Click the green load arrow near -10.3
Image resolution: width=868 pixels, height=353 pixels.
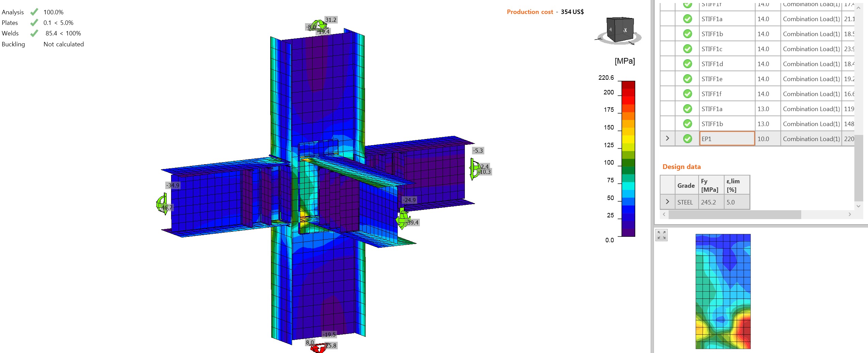[474, 169]
